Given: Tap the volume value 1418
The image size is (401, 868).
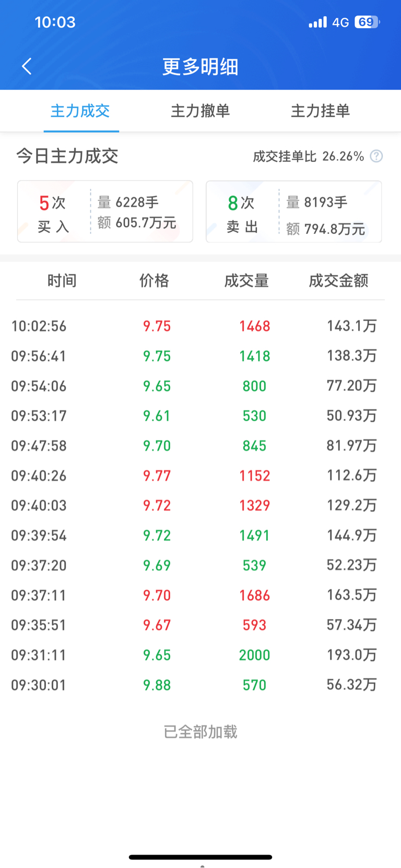Looking at the screenshot, I should (x=255, y=356).
